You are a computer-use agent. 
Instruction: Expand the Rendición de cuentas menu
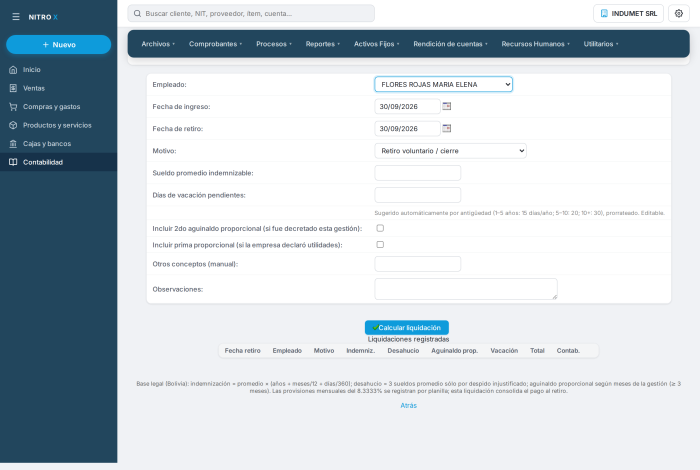tap(450, 44)
